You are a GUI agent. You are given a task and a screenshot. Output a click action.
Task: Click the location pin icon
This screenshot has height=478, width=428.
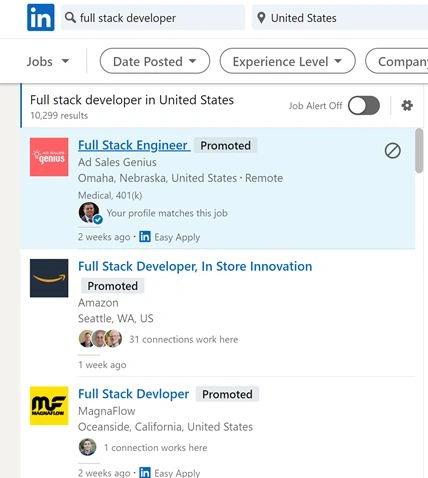[262, 18]
